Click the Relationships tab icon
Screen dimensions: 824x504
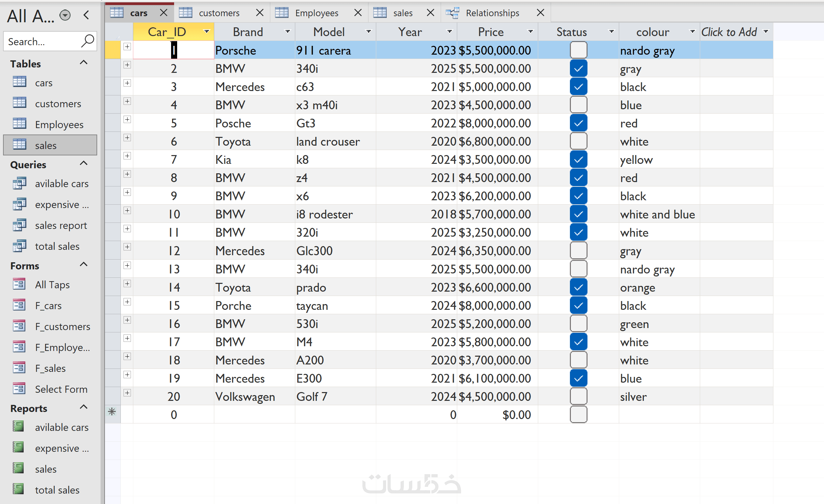[x=452, y=13]
